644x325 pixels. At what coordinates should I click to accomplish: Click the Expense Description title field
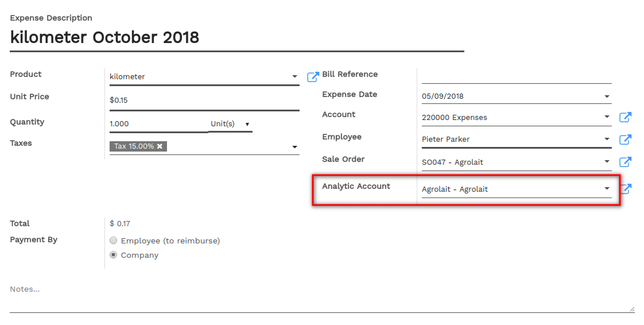coord(237,38)
